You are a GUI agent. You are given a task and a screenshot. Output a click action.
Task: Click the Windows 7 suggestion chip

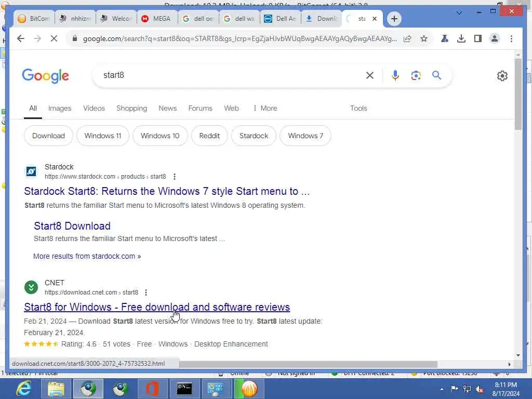coord(305,136)
